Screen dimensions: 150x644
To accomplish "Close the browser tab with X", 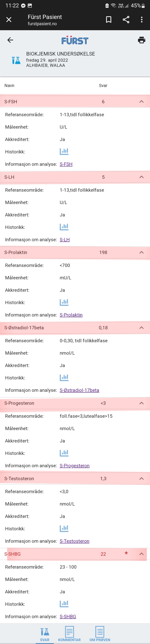I will [9, 19].
